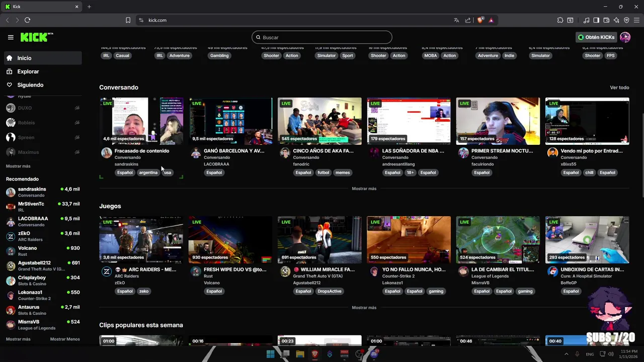Click stream title GANÓ BARCELONA Y AV...
This screenshot has width=644, height=362.
(234, 151)
